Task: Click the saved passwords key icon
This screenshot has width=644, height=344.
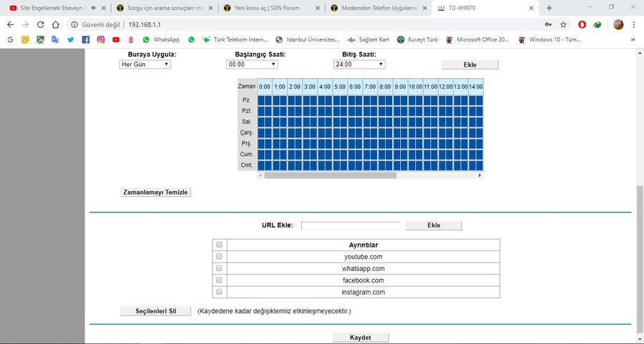Action: pos(548,24)
